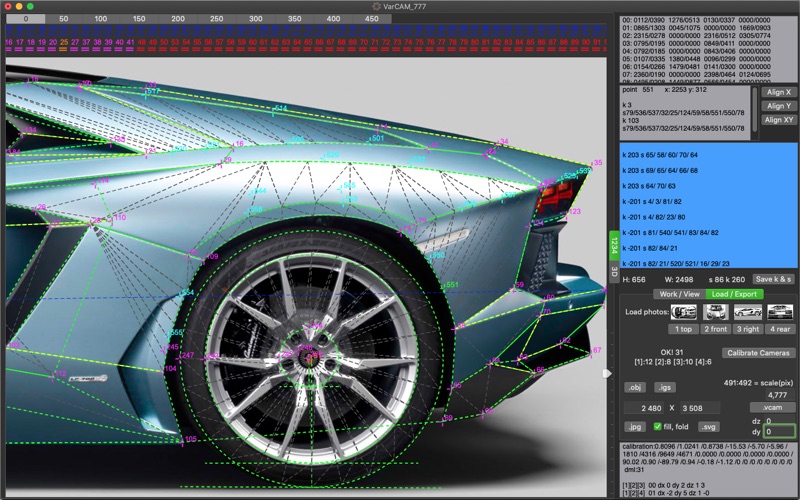Run Calibrate Cameras

(758, 353)
